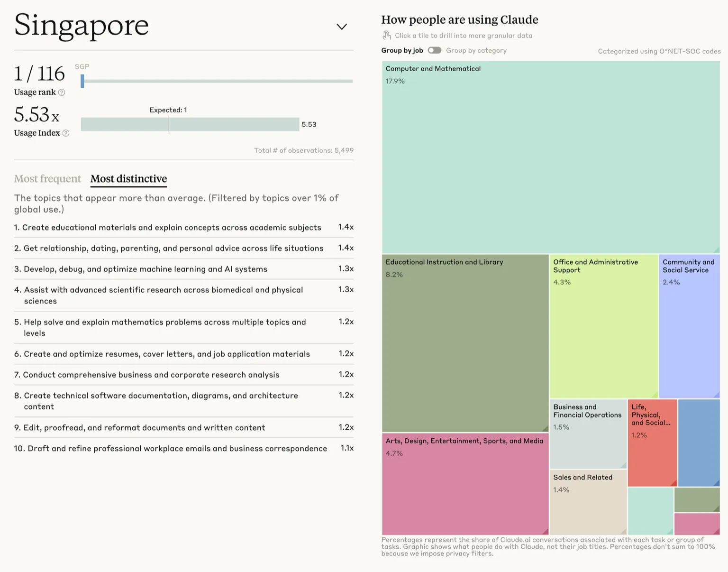728x572 pixels.
Task: Switch to the Most frequent tab
Action: pos(47,179)
